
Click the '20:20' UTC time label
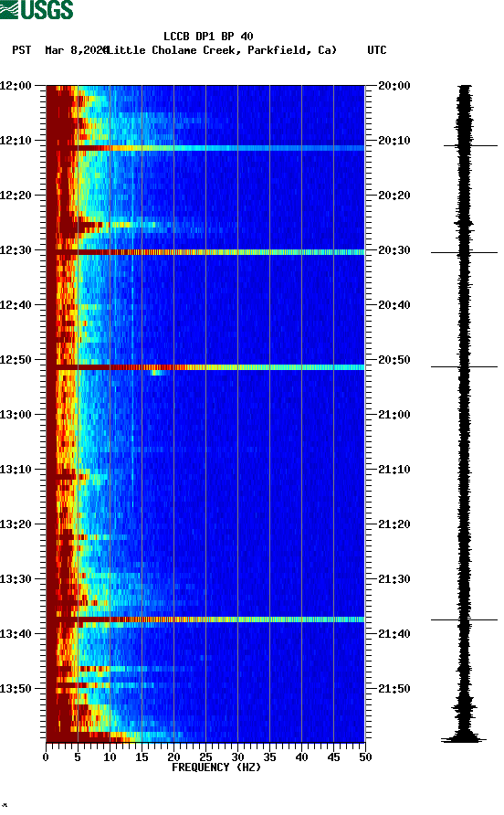(394, 196)
